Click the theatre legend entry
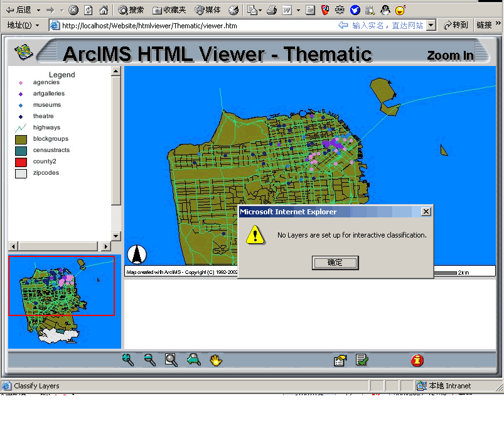This screenshot has height=421, width=504. [x=43, y=116]
